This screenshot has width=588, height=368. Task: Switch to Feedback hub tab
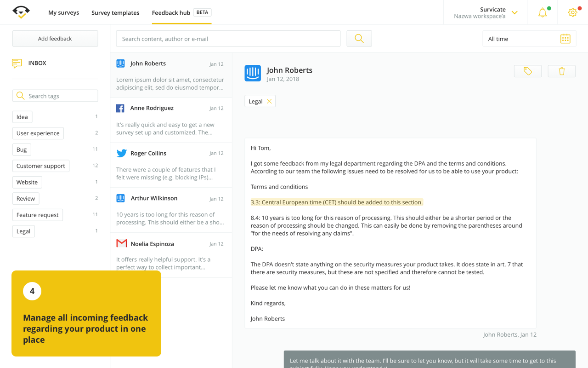click(x=171, y=12)
